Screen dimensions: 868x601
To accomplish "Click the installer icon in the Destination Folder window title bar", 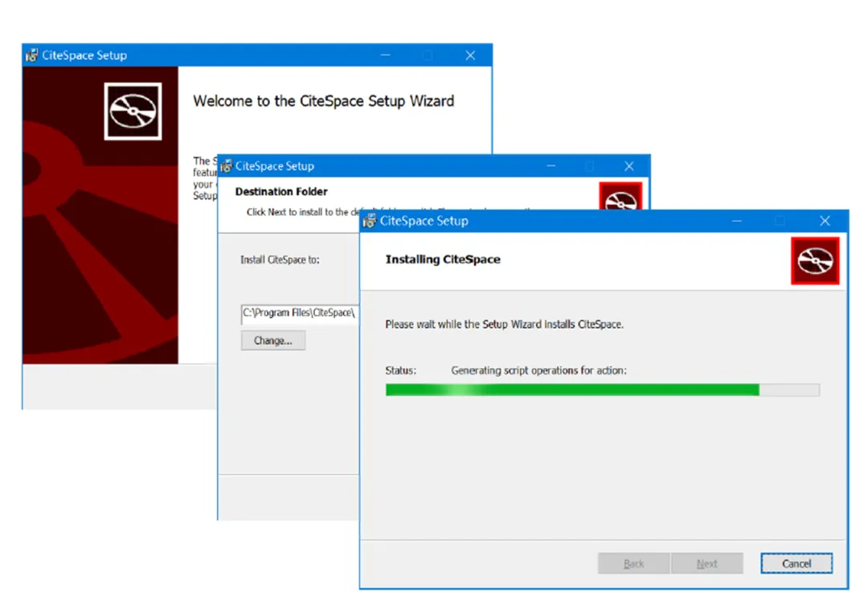I will click(x=226, y=166).
